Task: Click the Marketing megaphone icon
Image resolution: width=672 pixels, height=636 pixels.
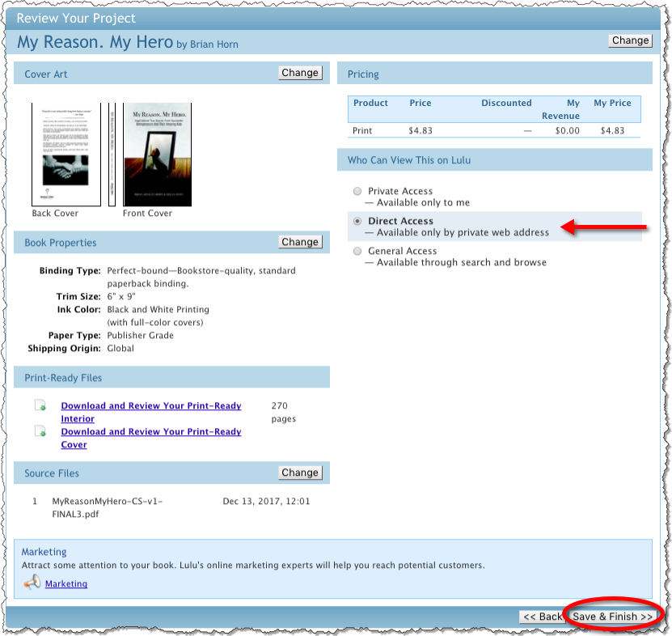Action: coord(32,583)
